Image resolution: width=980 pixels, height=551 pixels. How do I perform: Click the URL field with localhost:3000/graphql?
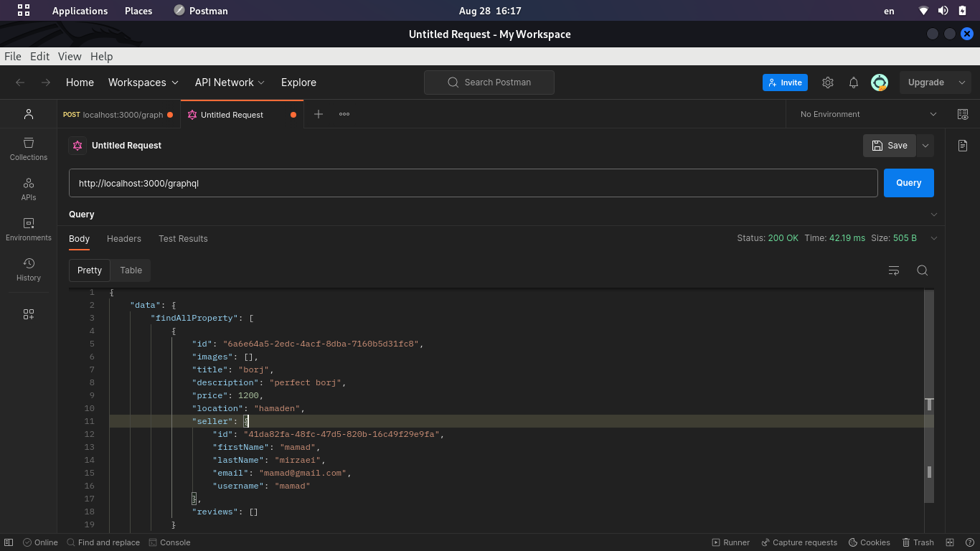pyautogui.click(x=473, y=183)
